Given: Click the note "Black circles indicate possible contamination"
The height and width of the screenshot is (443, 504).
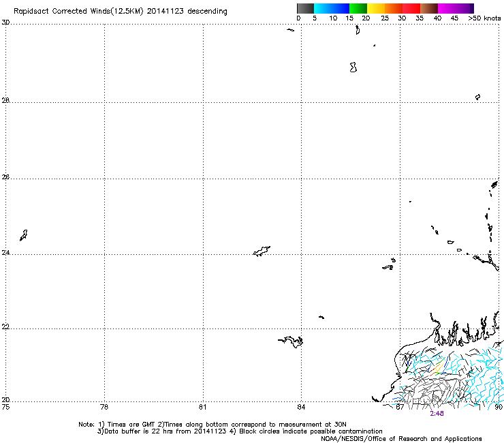Looking at the screenshot, I should pos(311,431).
